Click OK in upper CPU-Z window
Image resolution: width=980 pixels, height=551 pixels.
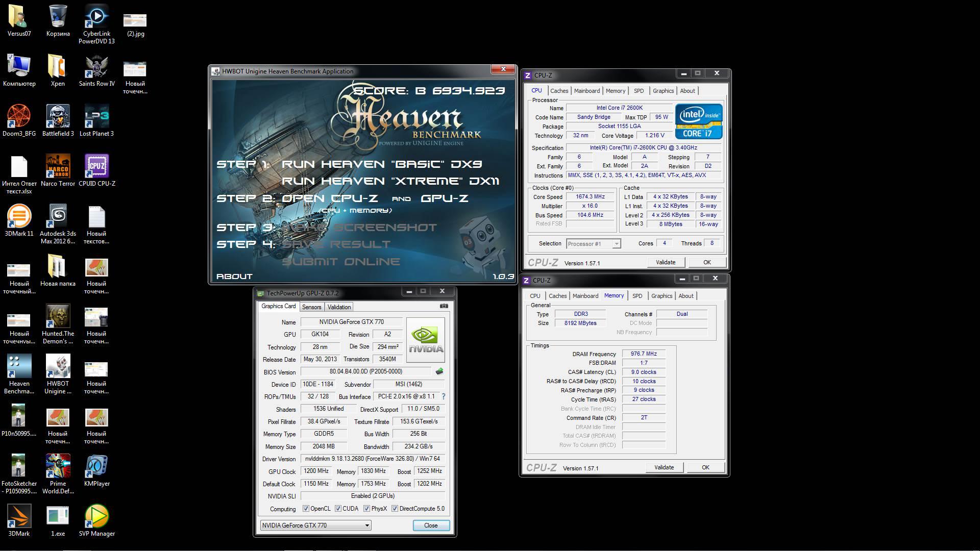pos(707,262)
